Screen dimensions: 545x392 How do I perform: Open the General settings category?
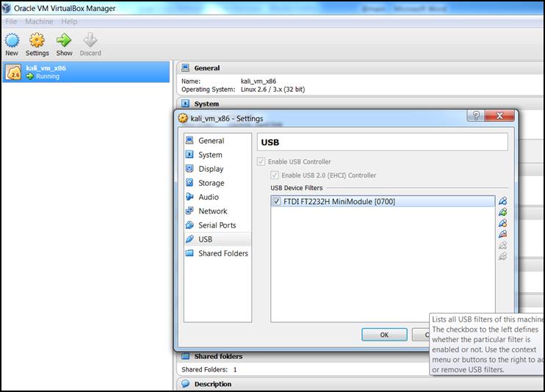[x=217, y=141]
